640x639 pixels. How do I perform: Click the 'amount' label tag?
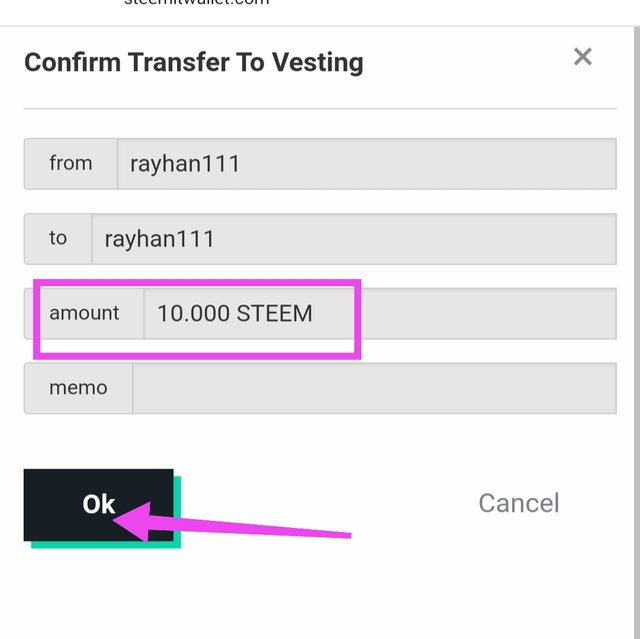84,313
